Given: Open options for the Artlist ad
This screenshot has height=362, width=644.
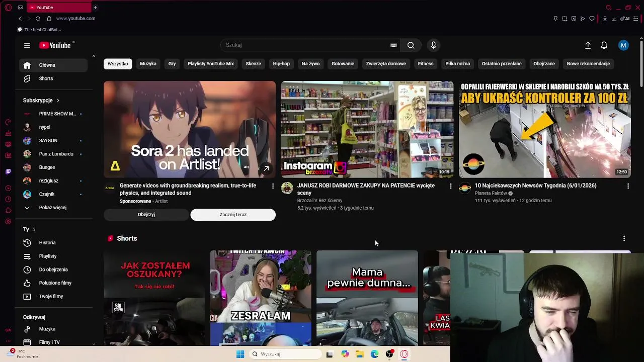Looking at the screenshot, I should point(273,186).
